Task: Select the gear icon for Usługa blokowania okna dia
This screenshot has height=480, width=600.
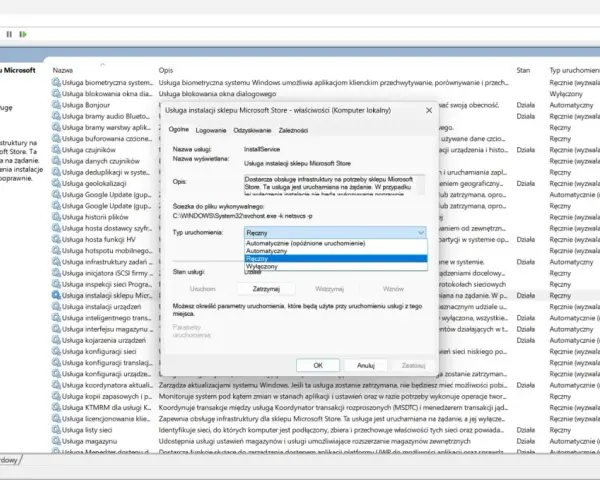Action: (x=56, y=93)
